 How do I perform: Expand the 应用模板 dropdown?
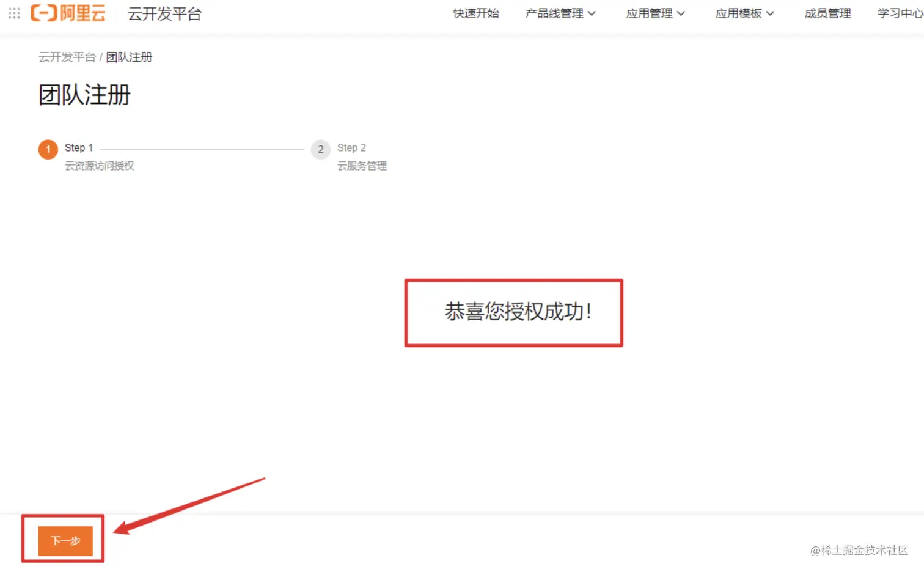pos(744,13)
